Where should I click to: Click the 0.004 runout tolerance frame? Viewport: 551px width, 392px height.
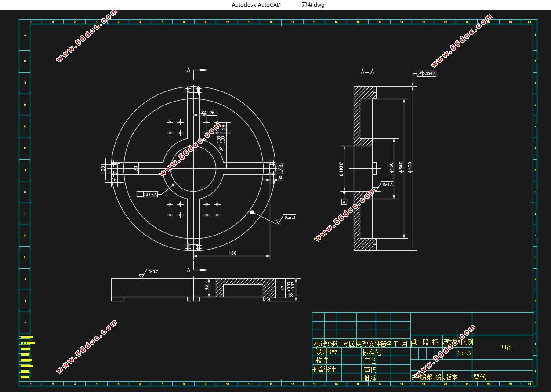[x=426, y=74]
